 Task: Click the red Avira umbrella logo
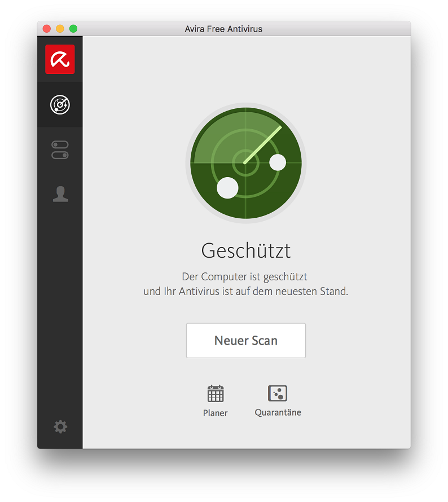(60, 59)
